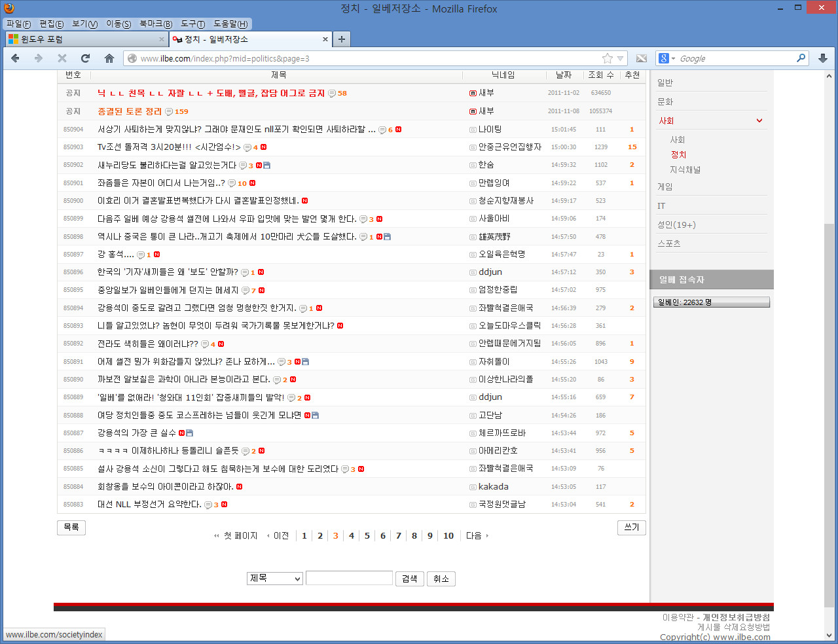This screenshot has height=644, width=838.
Task: Click the address bar URL field
Action: coord(367,58)
